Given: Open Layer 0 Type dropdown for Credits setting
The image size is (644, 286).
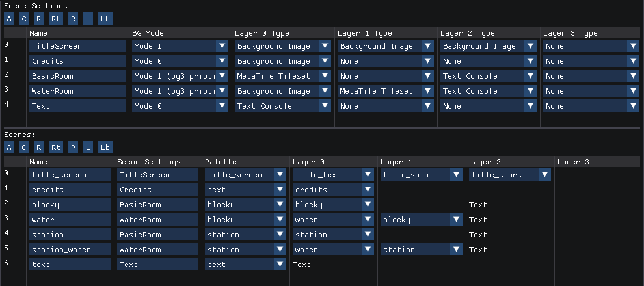Looking at the screenshot, I should click(x=282, y=61).
